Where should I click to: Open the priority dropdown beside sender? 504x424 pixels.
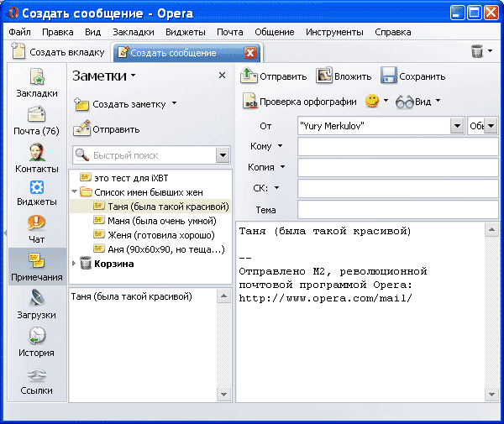[x=491, y=126]
